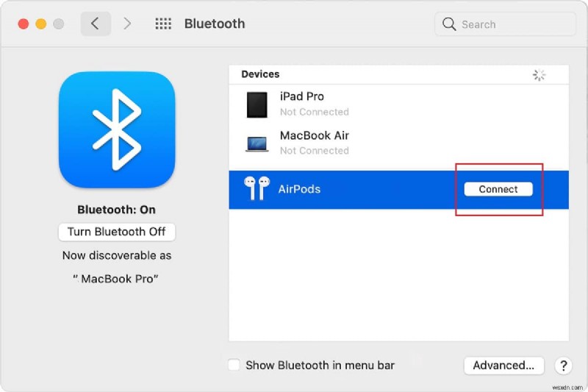The width and height of the screenshot is (588, 392).
Task: Open help with the question mark button
Action: 563,366
